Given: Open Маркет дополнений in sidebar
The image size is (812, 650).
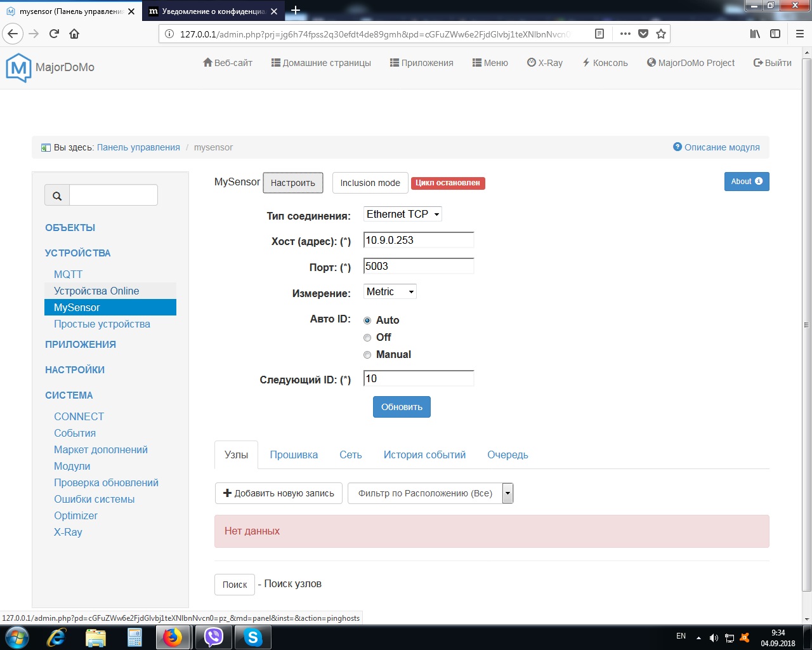Looking at the screenshot, I should [x=101, y=449].
